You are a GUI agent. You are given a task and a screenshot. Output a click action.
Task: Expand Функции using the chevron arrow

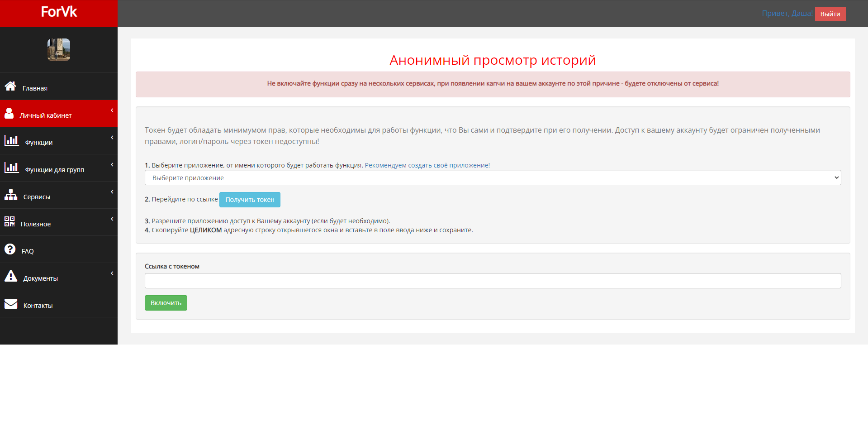[x=112, y=138]
